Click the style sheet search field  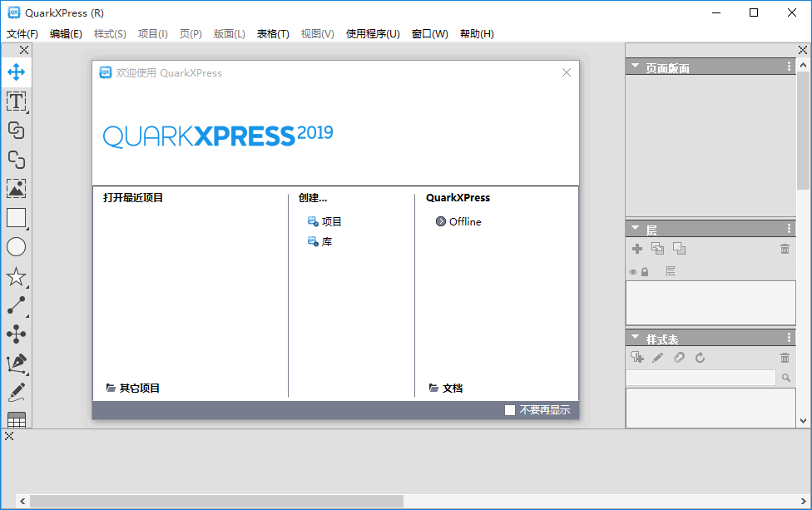tap(701, 378)
